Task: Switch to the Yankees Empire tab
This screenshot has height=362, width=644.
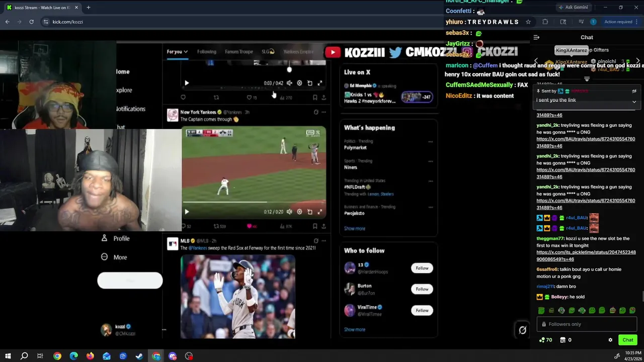Action: [x=298, y=51]
